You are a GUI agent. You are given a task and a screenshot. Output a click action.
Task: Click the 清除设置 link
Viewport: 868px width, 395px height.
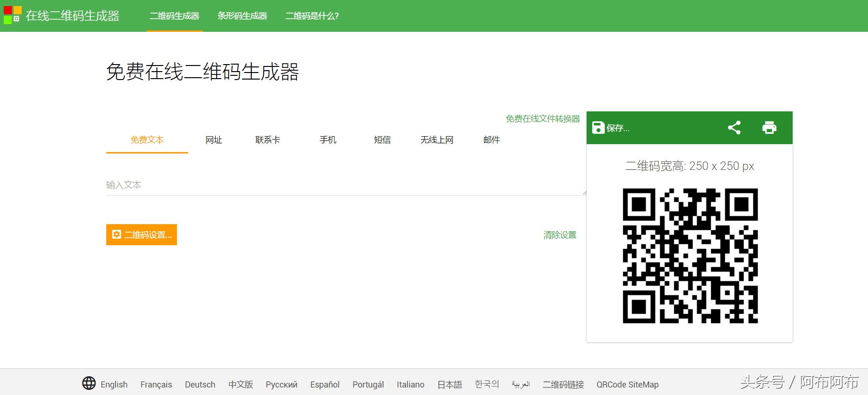coord(560,235)
